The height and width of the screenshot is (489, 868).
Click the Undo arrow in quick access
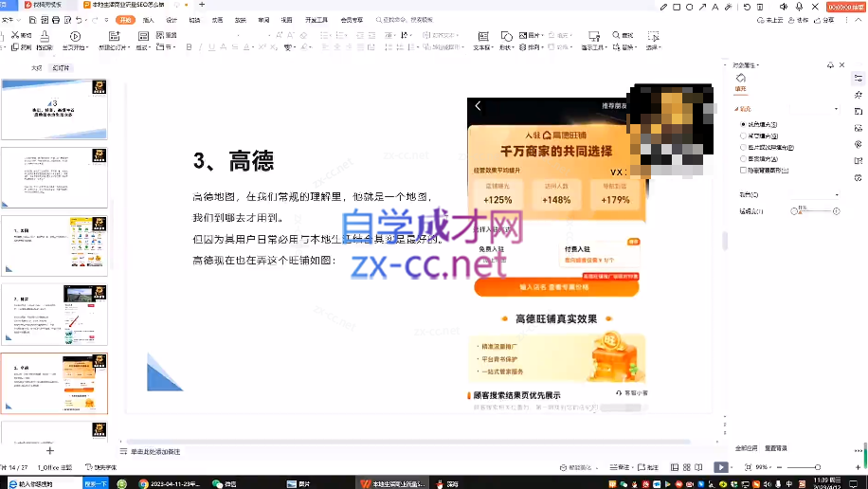coord(80,20)
